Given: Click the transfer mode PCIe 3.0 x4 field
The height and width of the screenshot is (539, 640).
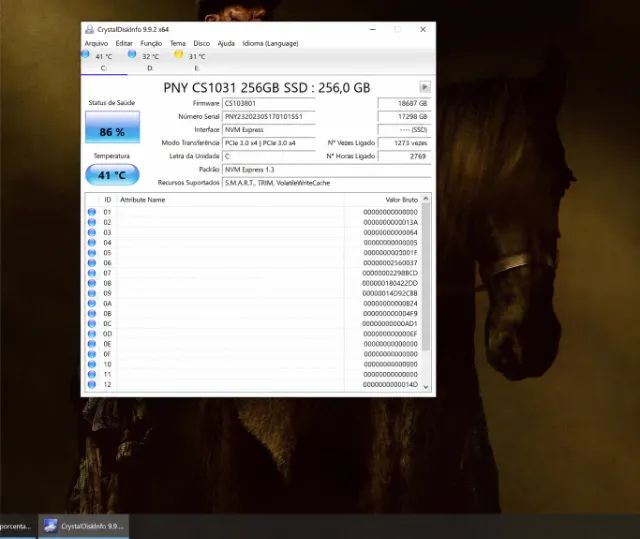Looking at the screenshot, I should 268,143.
